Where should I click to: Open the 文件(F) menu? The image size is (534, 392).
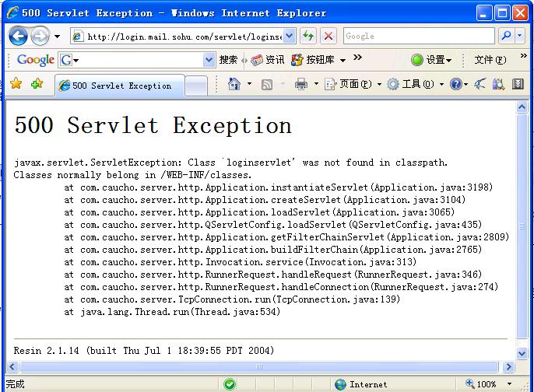(490, 60)
